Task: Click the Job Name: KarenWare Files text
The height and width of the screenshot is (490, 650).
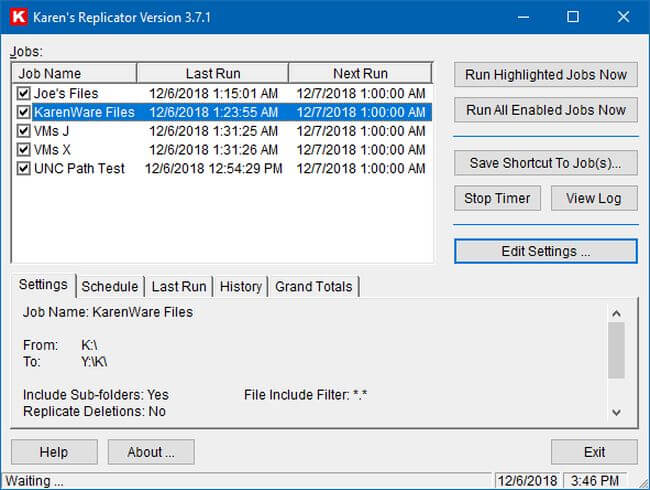Action: tap(108, 312)
